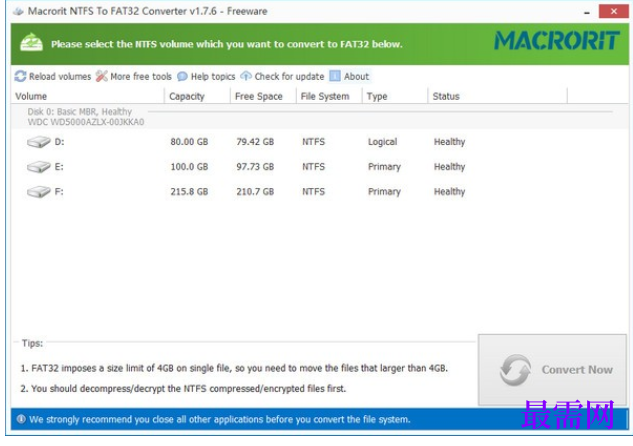Click the Primary type cell for E:
Image resolution: width=633 pixels, height=446 pixels.
(x=384, y=167)
